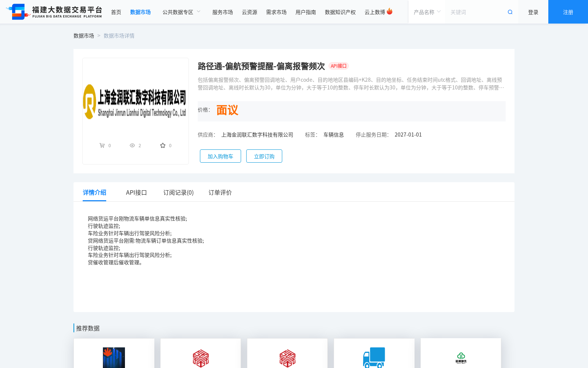The image size is (588, 368).
Task: Click the shopping cart count icon
Action: tap(102, 145)
